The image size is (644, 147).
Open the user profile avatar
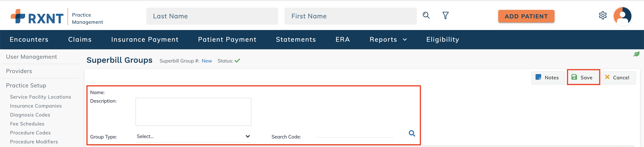coord(623,16)
